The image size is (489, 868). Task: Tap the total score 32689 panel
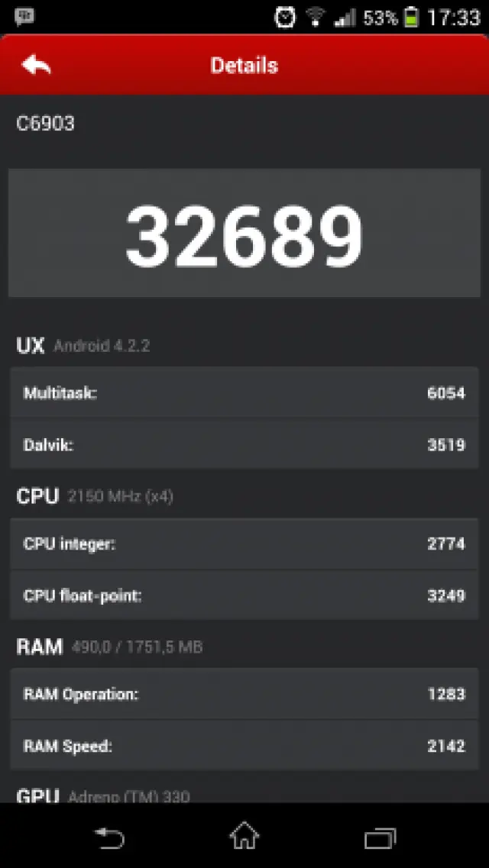244,233
